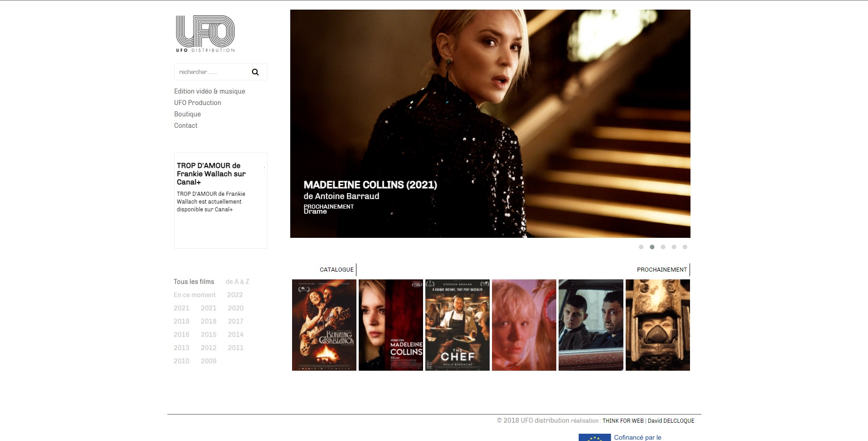Select the fifth carousel dot
868x441 pixels.
tap(685, 247)
